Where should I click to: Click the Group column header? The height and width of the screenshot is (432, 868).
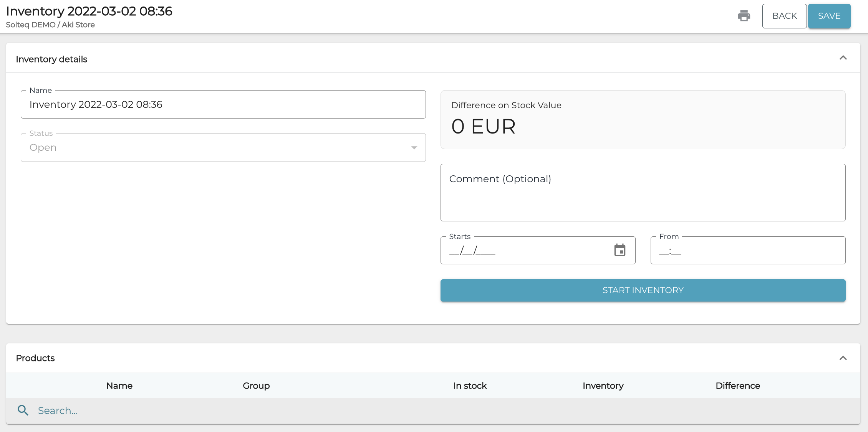coord(256,386)
